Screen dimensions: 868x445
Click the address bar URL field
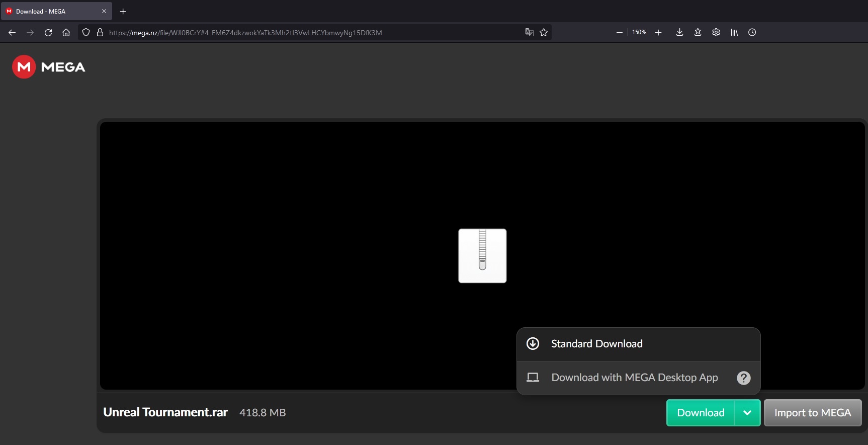click(x=315, y=33)
